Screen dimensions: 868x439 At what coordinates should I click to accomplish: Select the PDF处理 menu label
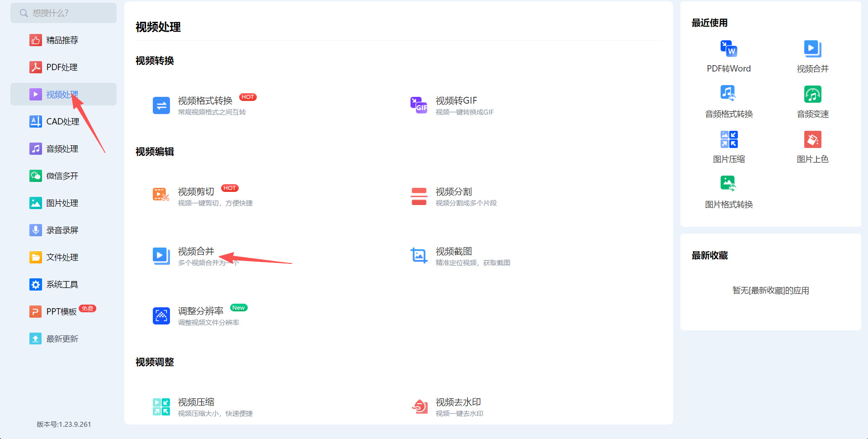point(62,67)
